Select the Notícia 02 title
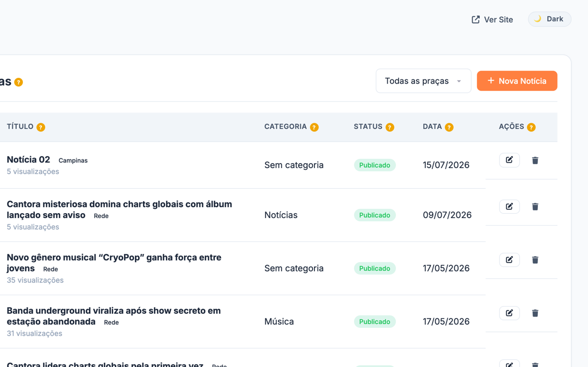Image resolution: width=588 pixels, height=367 pixels. 28,159
